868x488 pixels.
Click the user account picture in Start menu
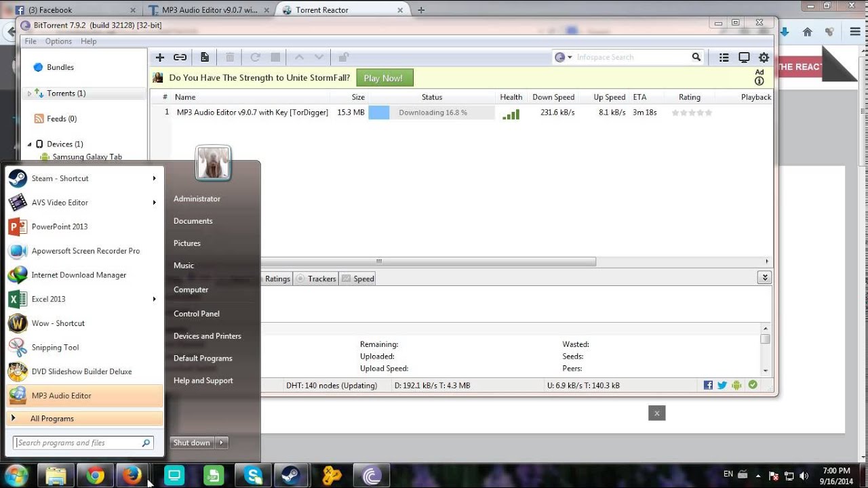213,163
